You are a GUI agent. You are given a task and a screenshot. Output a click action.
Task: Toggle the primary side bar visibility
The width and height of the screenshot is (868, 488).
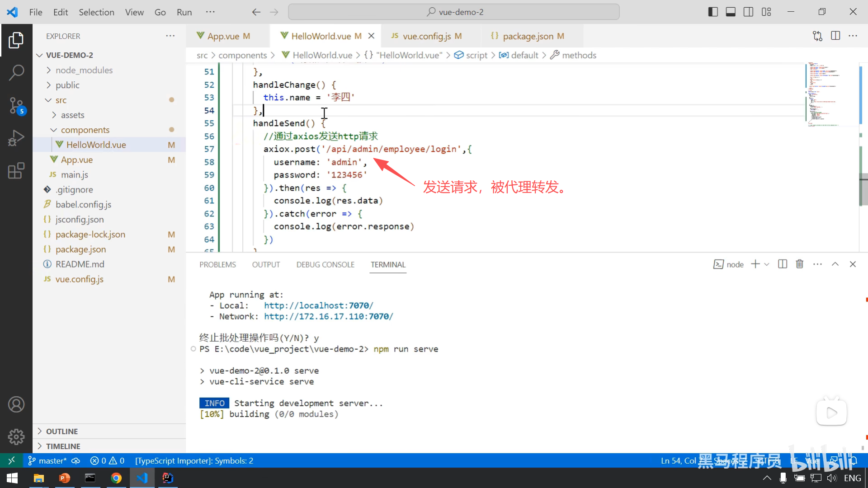coord(713,12)
